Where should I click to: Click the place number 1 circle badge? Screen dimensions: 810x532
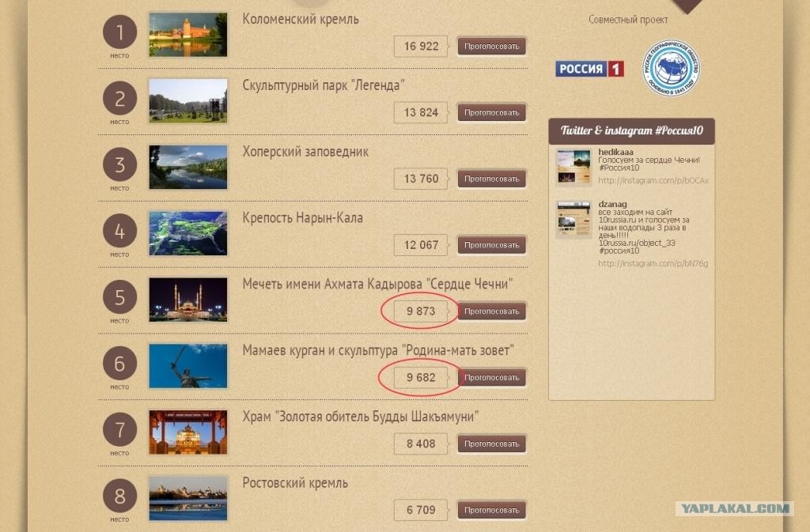pos(120,32)
